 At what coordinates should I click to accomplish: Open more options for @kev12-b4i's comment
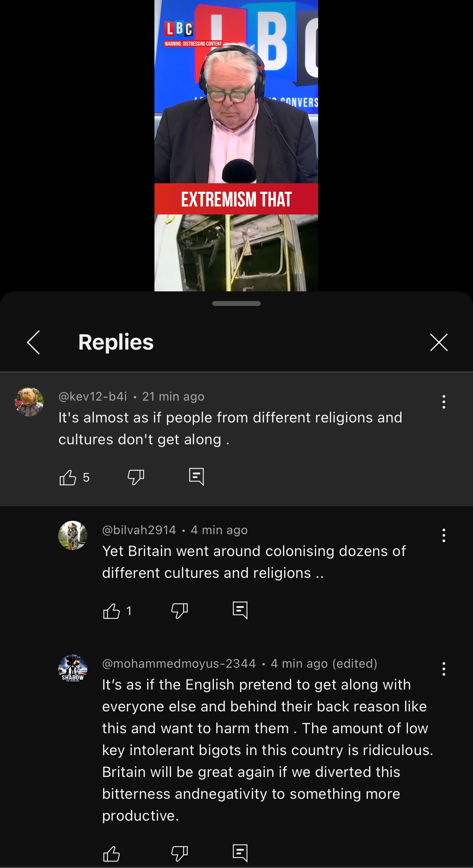pos(444,402)
